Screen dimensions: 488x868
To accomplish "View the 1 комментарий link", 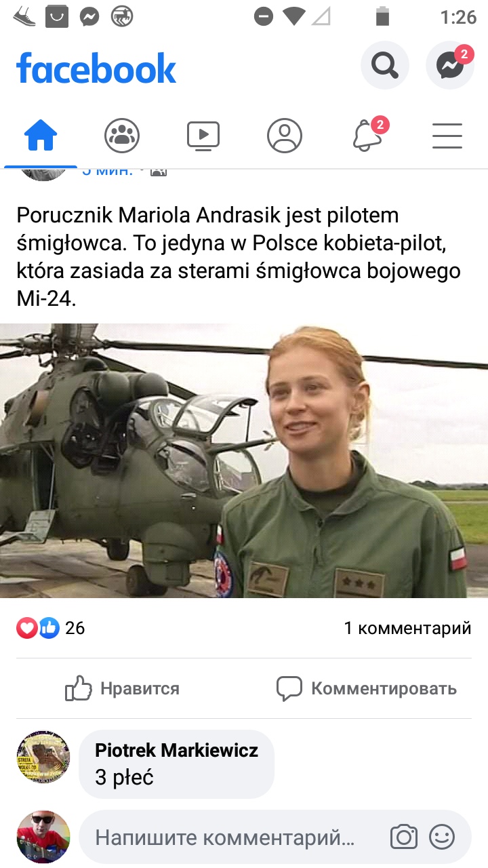I will [407, 628].
